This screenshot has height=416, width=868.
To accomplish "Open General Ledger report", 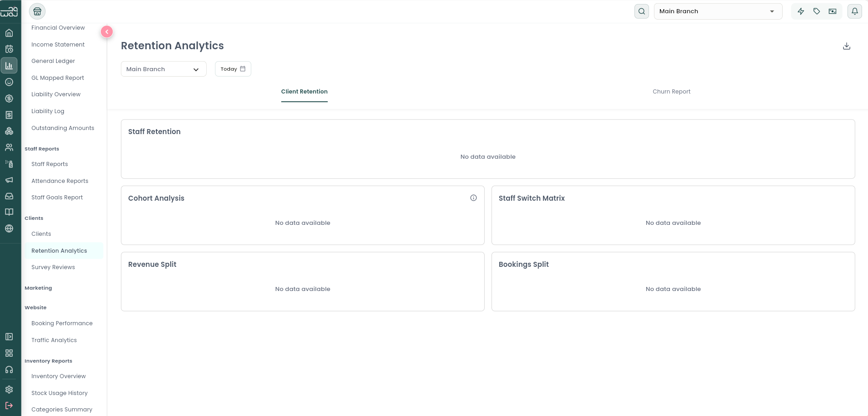I will tap(53, 61).
